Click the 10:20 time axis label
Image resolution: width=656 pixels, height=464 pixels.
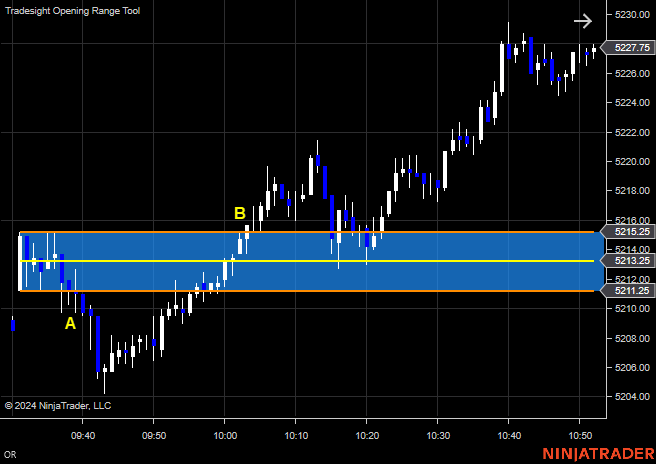pyautogui.click(x=367, y=436)
